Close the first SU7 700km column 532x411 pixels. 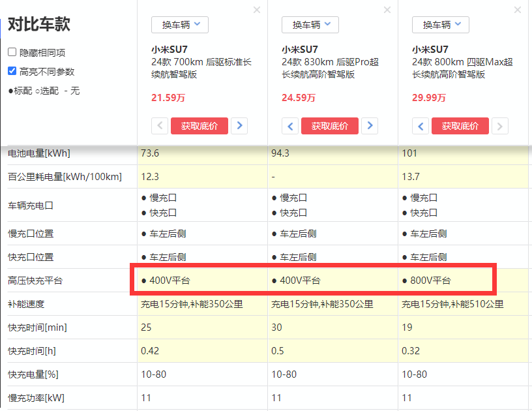(257, 10)
